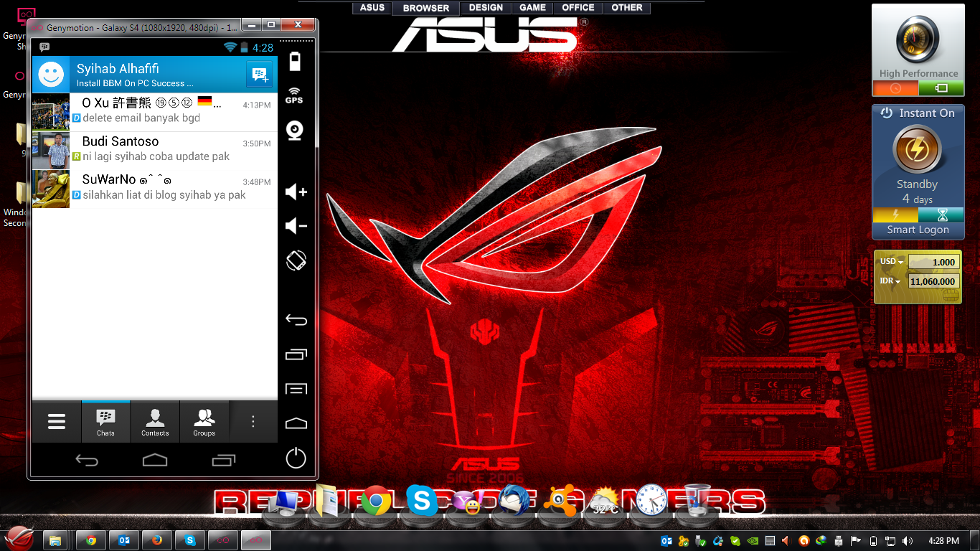The image size is (980, 551).
Task: Click the Budi Santoso profile picture
Action: (x=51, y=151)
